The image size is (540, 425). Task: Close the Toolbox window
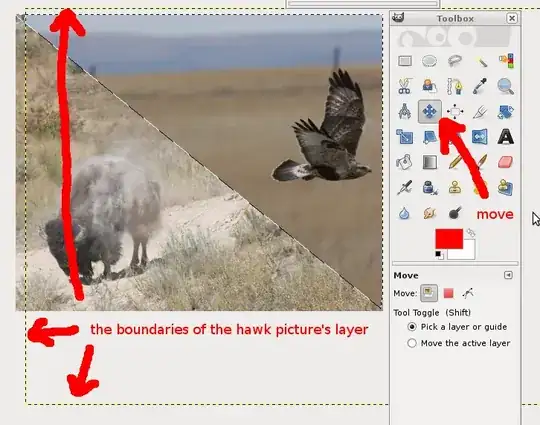tap(512, 18)
